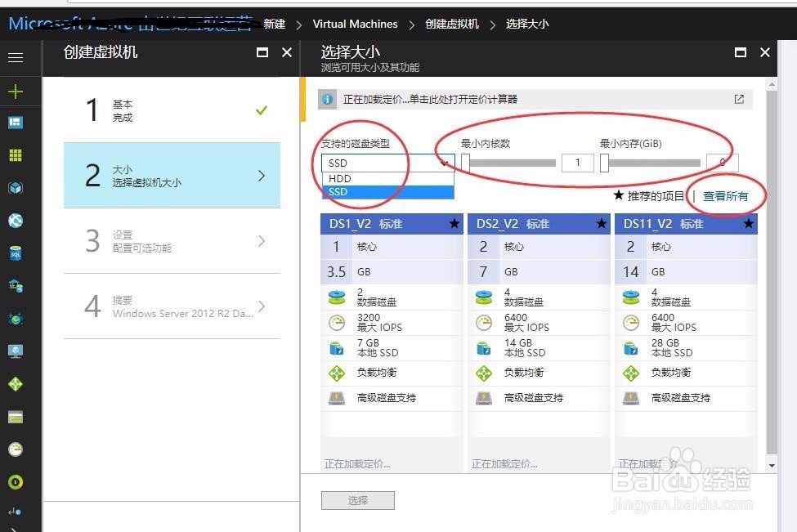Open the resource groups cube icon
The image size is (797, 532).
(x=16, y=188)
